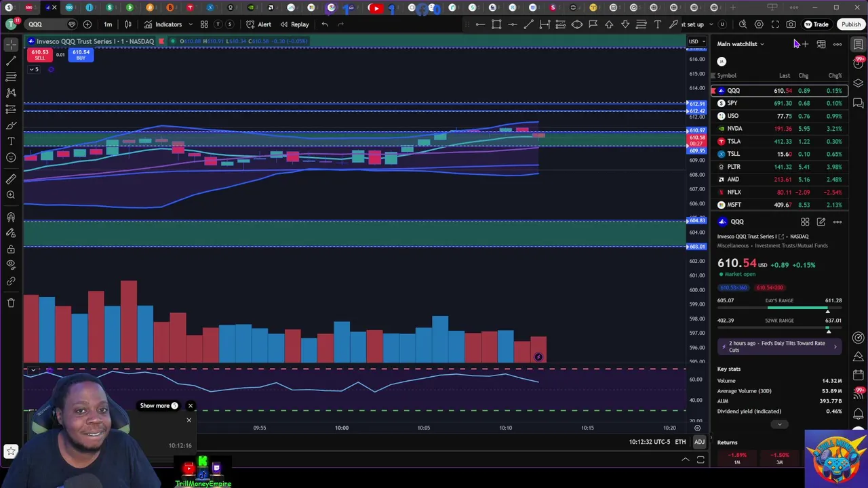Start bar Replay mode
This screenshot has height=488, width=868.
tap(294, 24)
